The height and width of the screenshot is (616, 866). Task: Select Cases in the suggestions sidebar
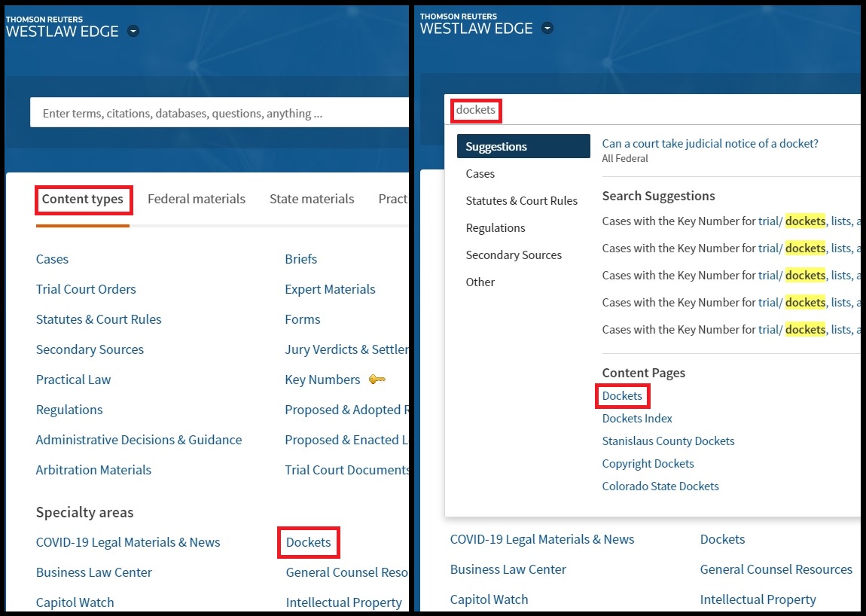point(480,174)
